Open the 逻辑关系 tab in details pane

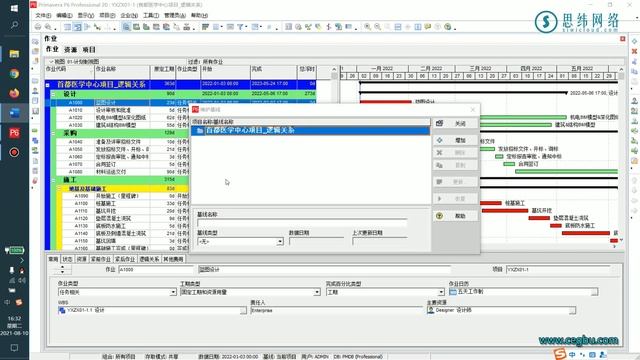149,259
